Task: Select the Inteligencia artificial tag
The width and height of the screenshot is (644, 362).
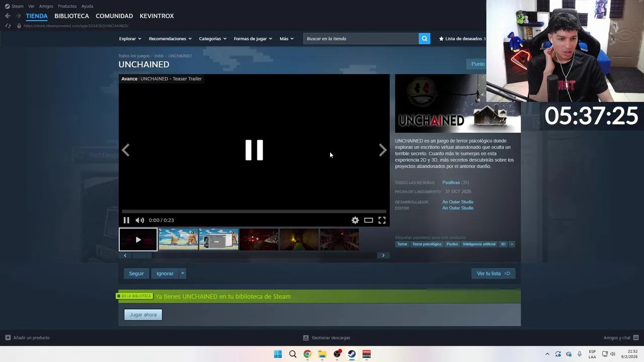Action: 479,244
